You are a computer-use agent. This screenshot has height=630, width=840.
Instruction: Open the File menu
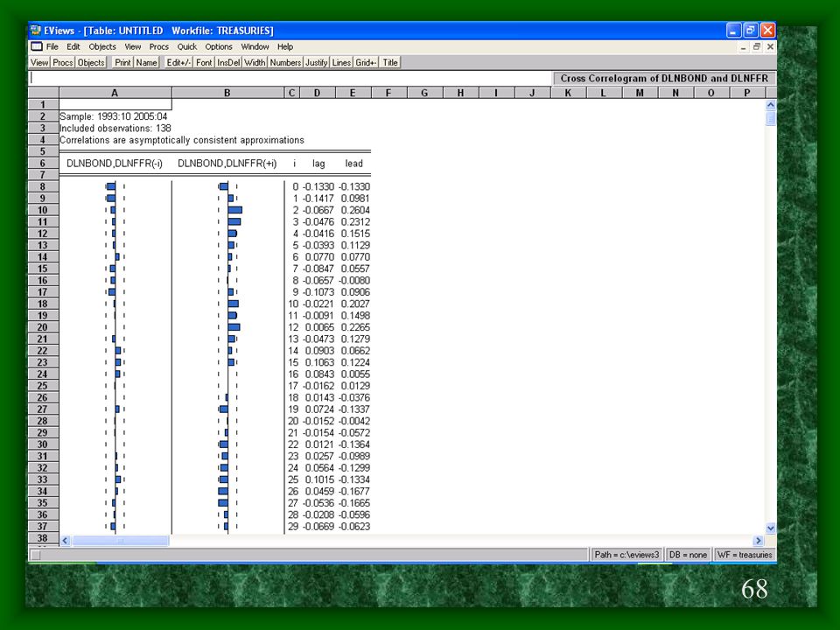pyautogui.click(x=52, y=46)
